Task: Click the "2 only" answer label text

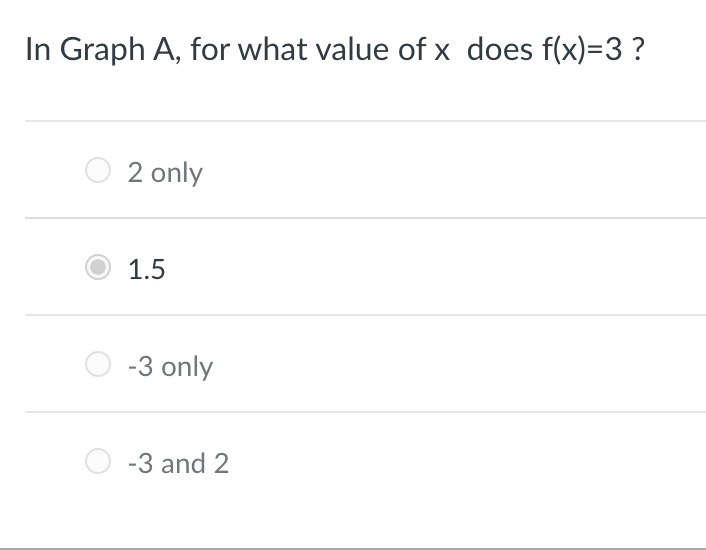Action: click(165, 172)
